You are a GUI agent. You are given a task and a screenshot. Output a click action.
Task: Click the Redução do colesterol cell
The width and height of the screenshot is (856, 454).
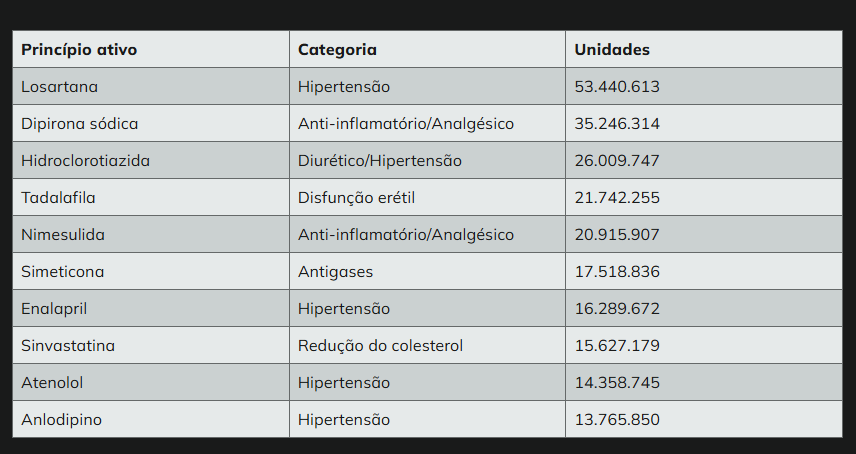coord(427,345)
